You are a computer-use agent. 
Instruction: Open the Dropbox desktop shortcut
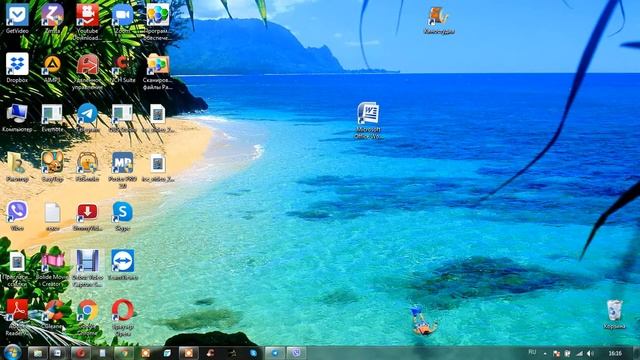point(17,65)
